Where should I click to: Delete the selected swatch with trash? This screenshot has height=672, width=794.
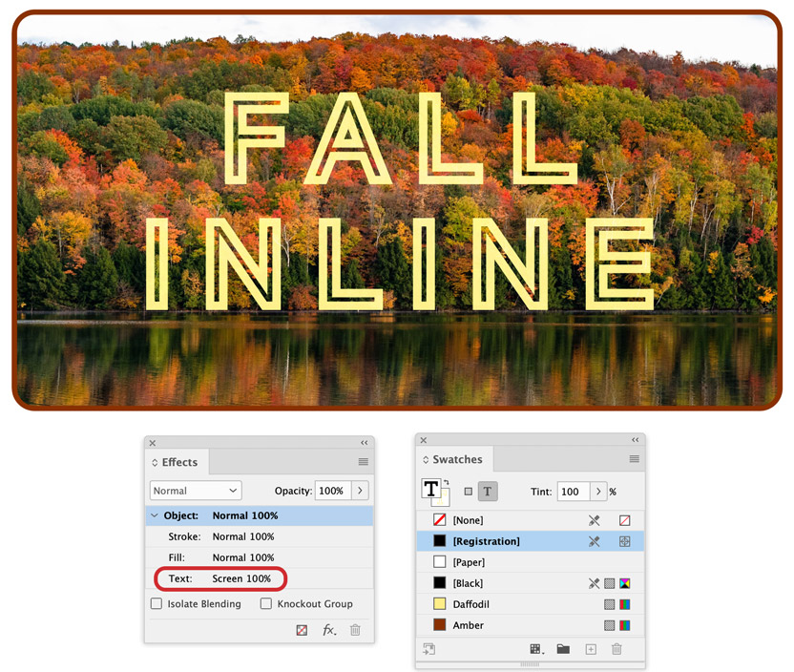(616, 649)
